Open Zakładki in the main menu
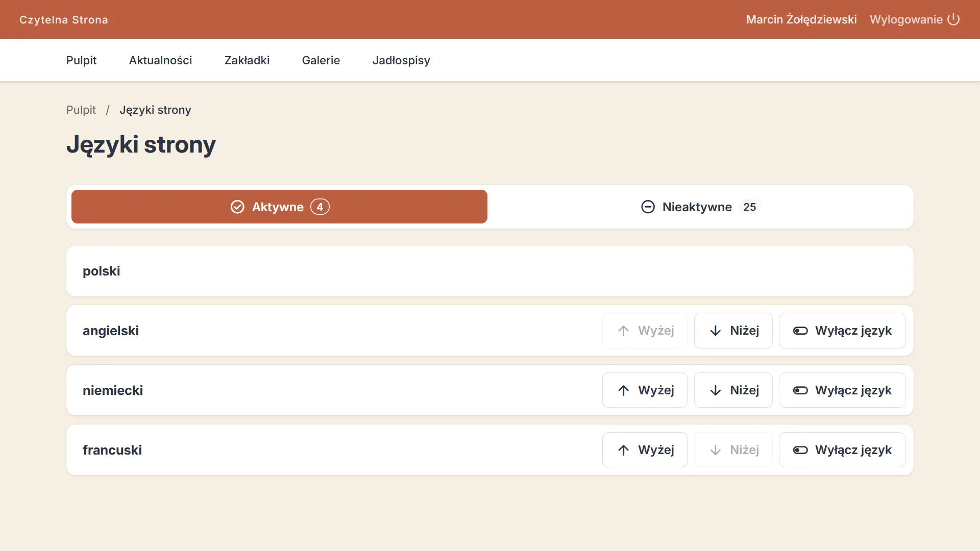Screen dimensions: 980x551 tap(247, 60)
